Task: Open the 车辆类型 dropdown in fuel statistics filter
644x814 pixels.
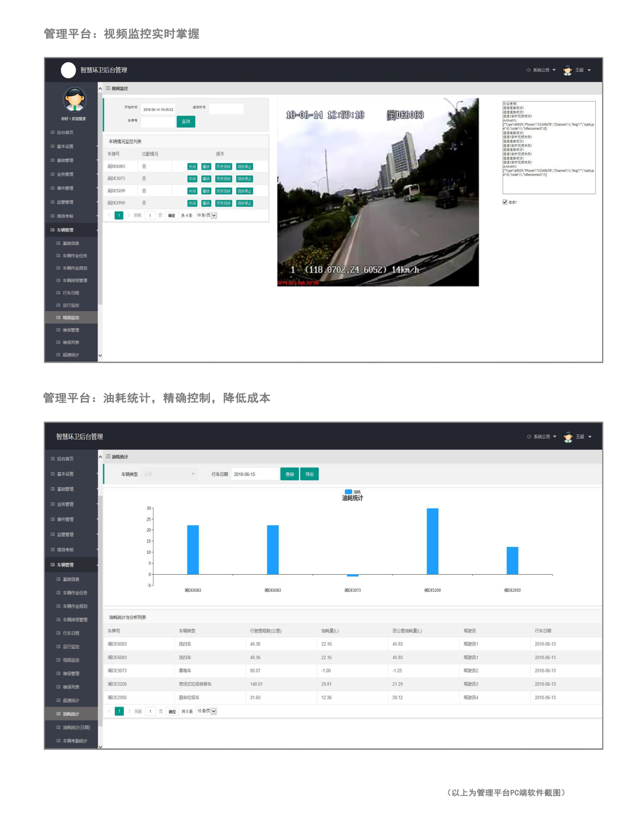Action: point(169,474)
